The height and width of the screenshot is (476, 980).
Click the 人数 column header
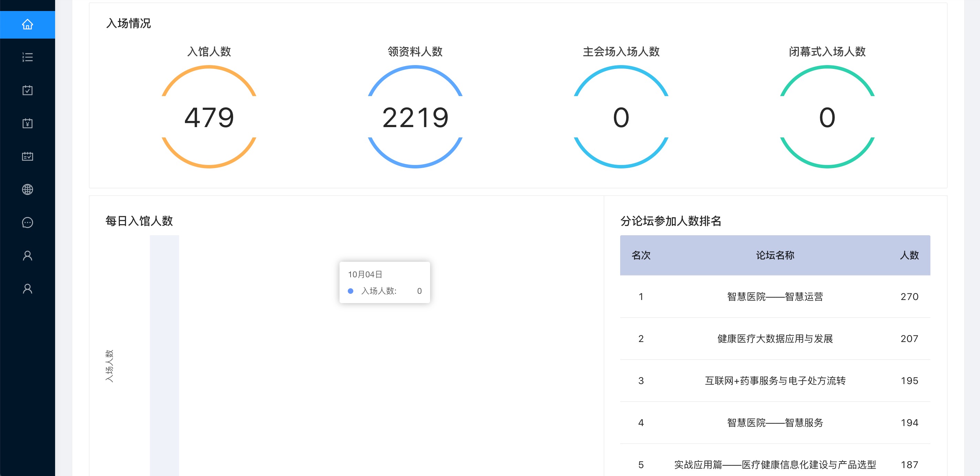[909, 255]
